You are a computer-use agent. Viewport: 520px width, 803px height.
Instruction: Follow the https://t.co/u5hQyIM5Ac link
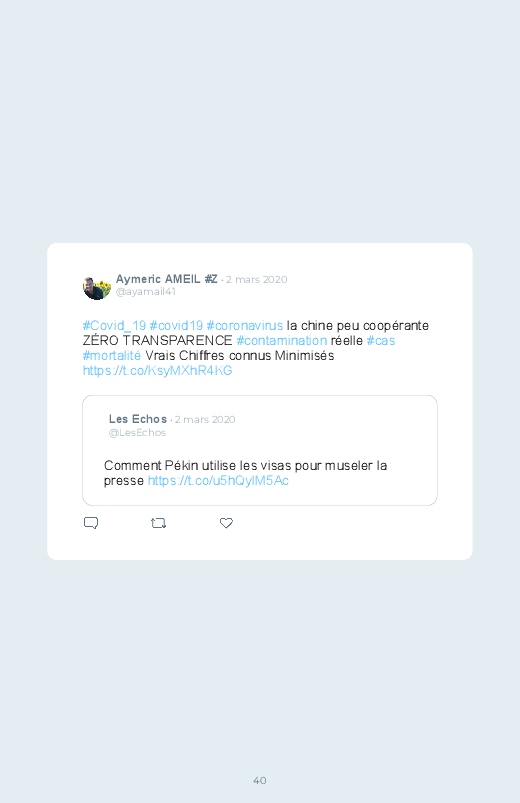coord(218,480)
